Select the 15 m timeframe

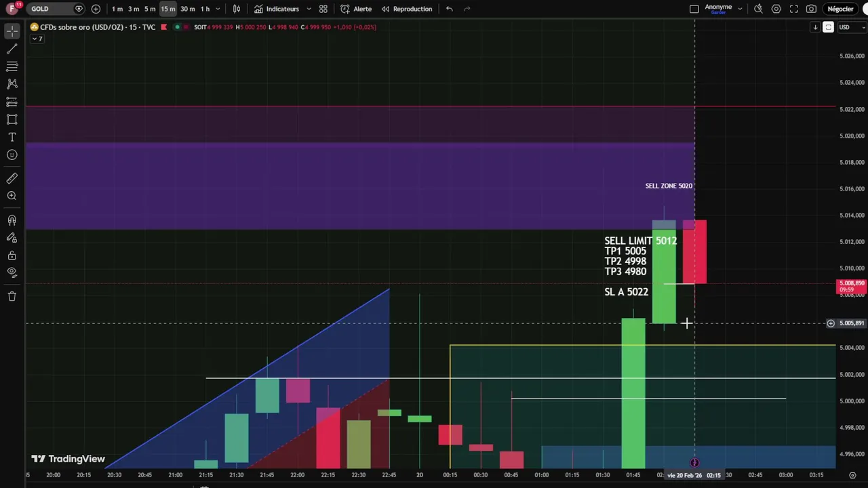point(168,9)
